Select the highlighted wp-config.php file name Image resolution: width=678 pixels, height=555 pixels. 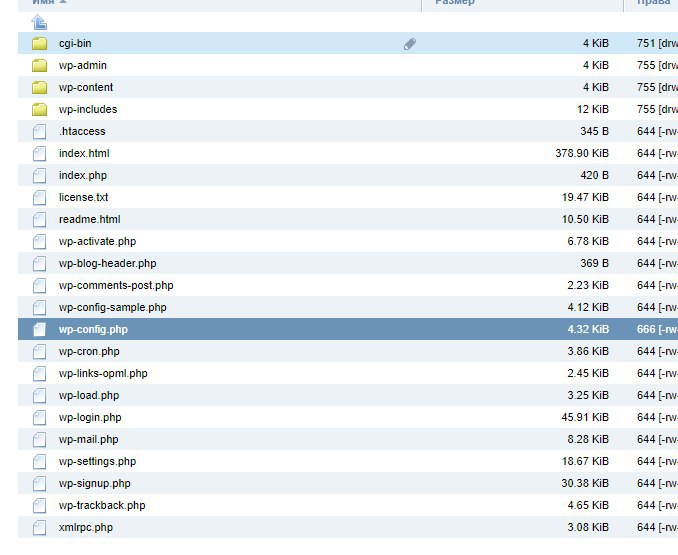(93, 329)
